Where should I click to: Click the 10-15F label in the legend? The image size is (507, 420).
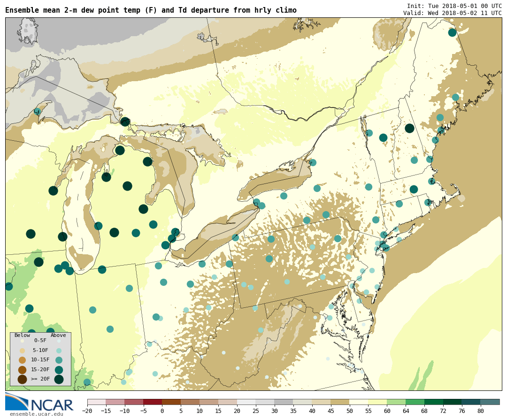coord(40,360)
